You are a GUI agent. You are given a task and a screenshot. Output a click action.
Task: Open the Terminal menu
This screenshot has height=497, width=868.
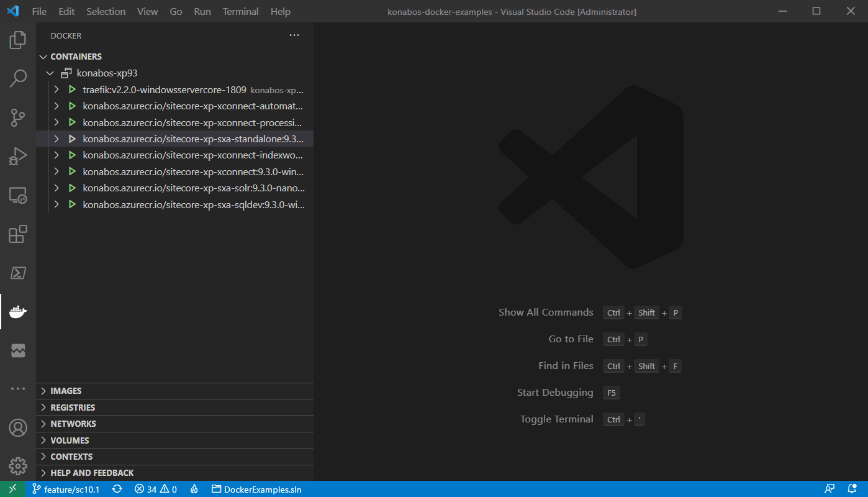pyautogui.click(x=241, y=11)
